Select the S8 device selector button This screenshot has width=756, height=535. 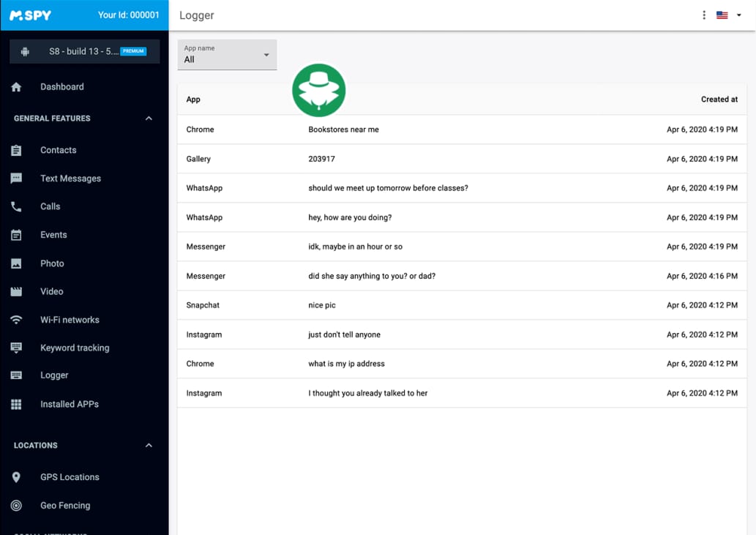click(84, 52)
